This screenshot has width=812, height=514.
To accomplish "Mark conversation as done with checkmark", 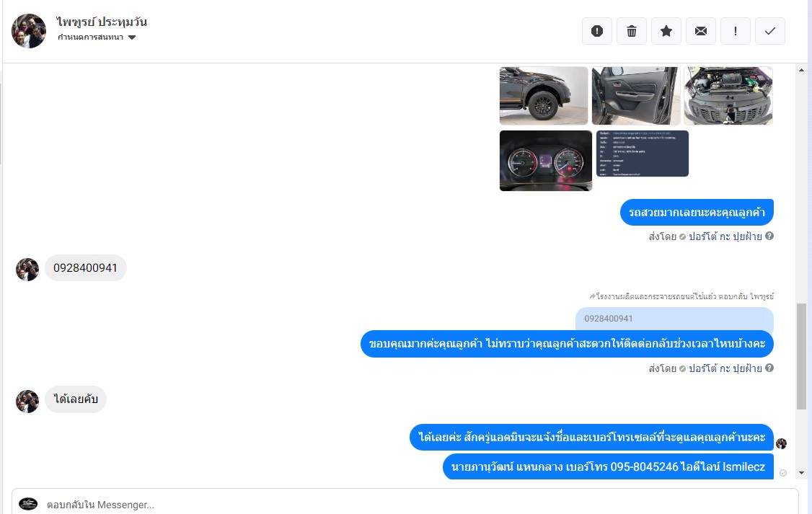I will pos(770,31).
